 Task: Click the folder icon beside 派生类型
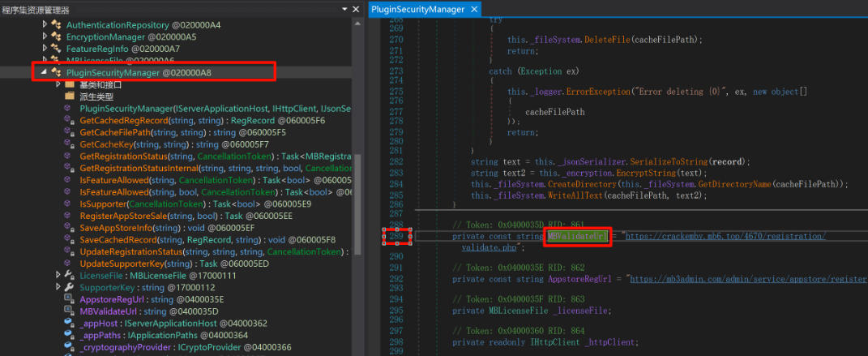(70, 97)
